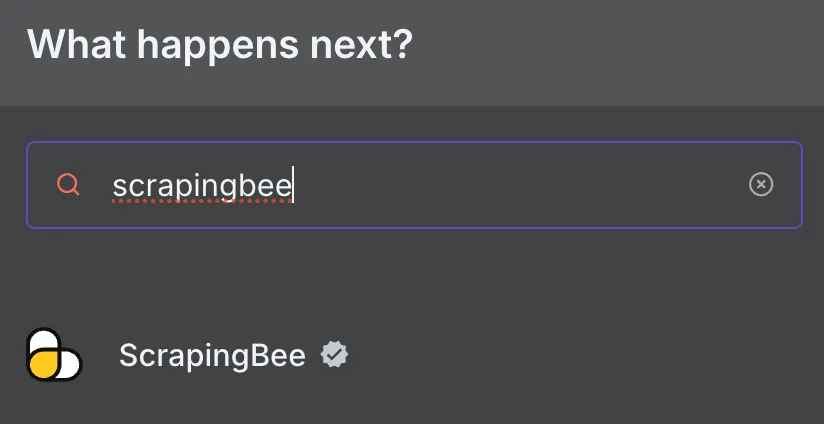Screen dimensions: 824x424
Task: Click the empty area of the search bar
Action: click(x=520, y=185)
